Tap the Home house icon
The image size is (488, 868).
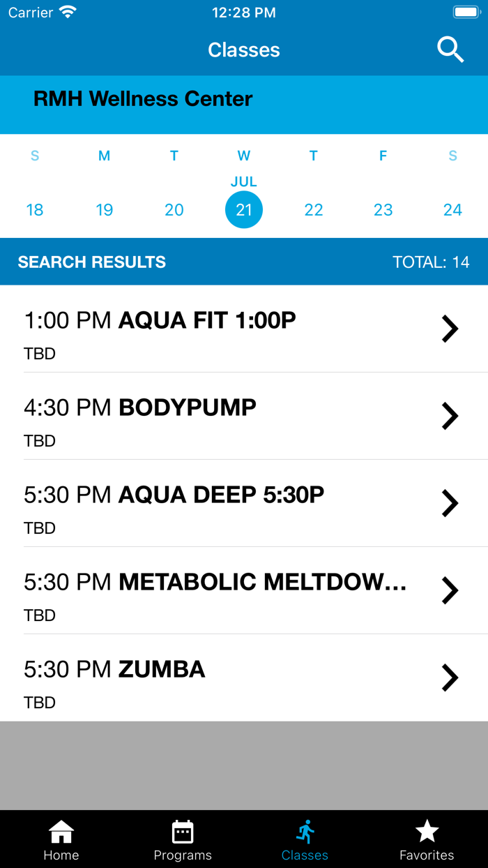click(x=61, y=832)
